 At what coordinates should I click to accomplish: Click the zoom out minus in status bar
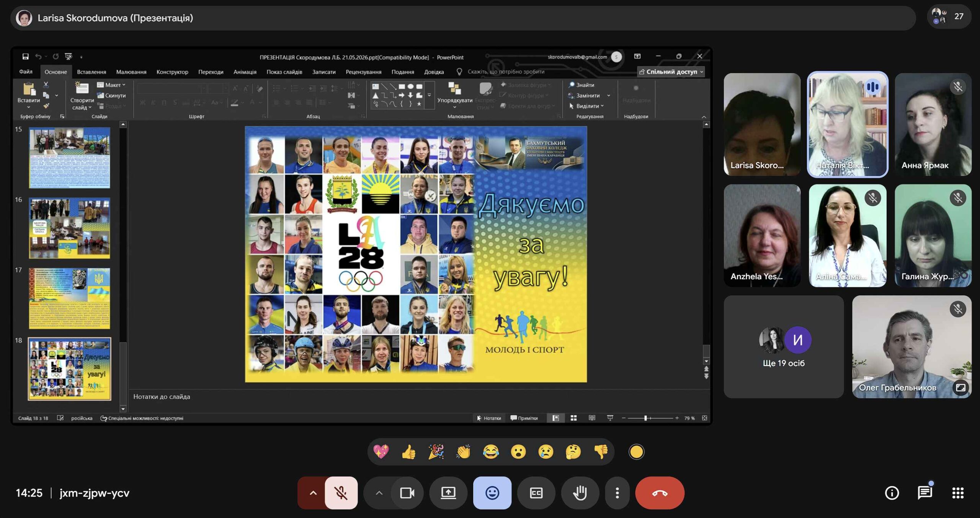(x=624, y=418)
